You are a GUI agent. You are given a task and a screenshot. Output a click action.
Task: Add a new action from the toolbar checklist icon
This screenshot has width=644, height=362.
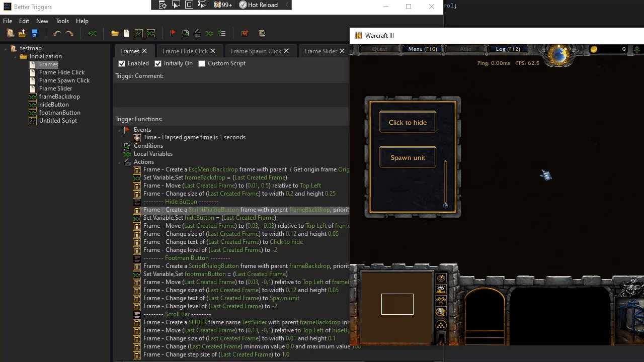tap(222, 33)
